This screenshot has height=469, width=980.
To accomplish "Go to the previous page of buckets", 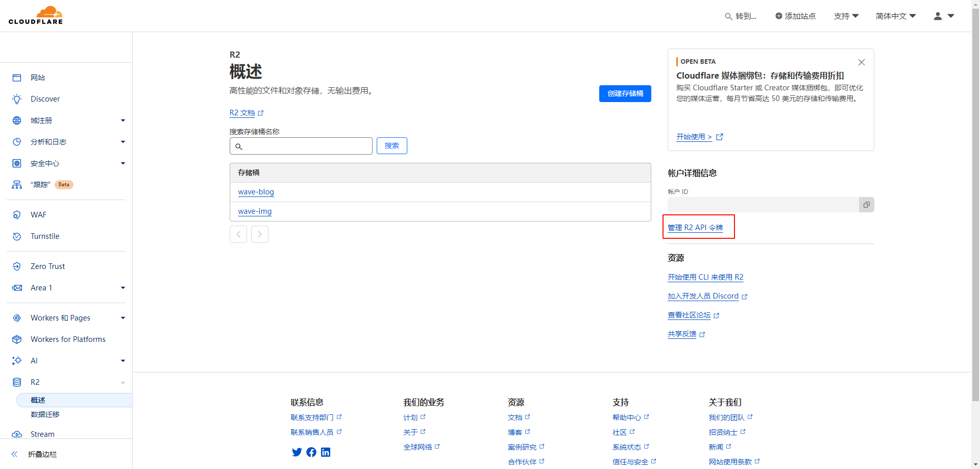I will [x=238, y=234].
